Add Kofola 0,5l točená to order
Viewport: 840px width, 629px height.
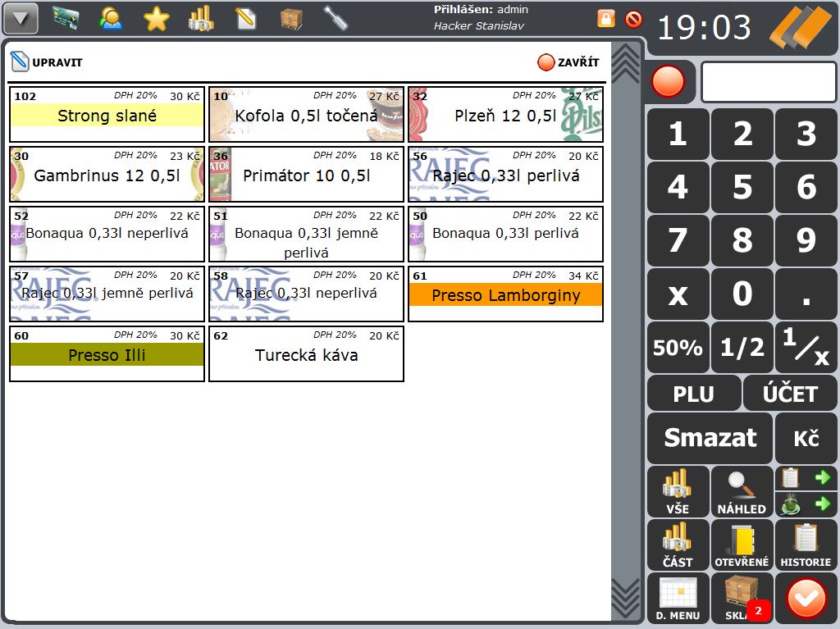tap(307, 114)
